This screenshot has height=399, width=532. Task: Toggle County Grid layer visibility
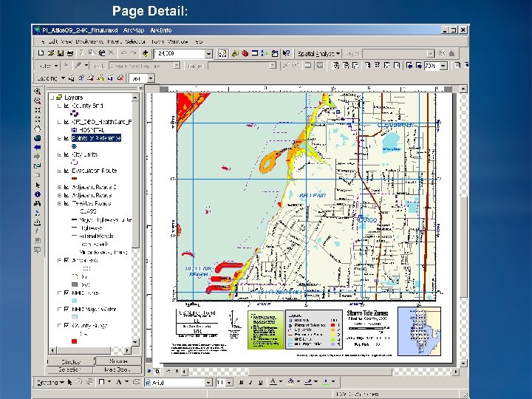click(66, 106)
